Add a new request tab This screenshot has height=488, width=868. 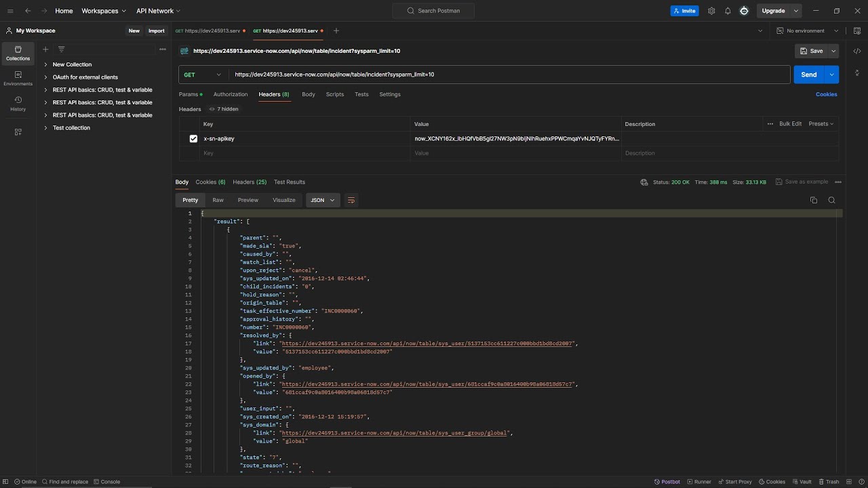click(x=336, y=30)
